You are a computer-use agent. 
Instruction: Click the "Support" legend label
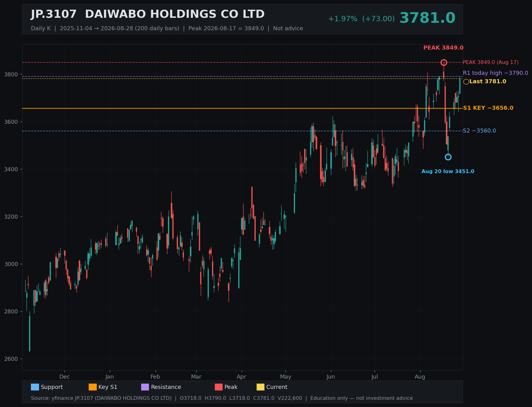coord(52,387)
